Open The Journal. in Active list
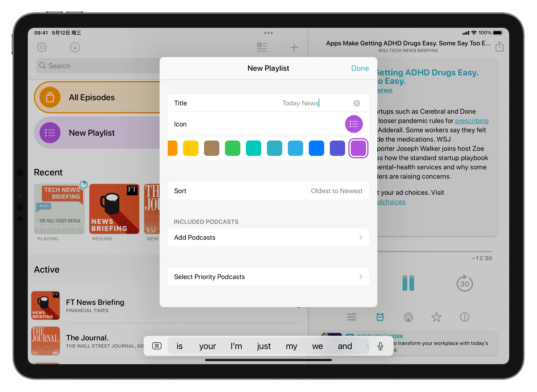This screenshot has width=537, height=392. 87,341
